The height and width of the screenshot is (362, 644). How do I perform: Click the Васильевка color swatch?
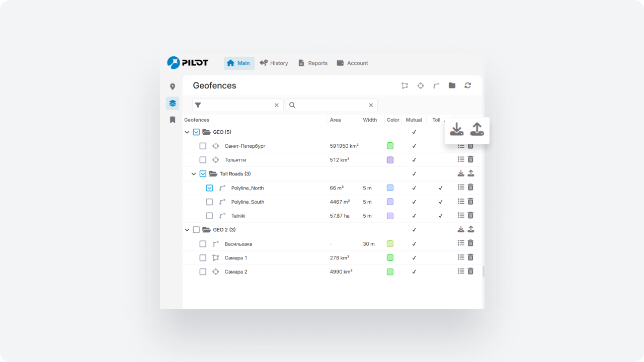click(390, 244)
